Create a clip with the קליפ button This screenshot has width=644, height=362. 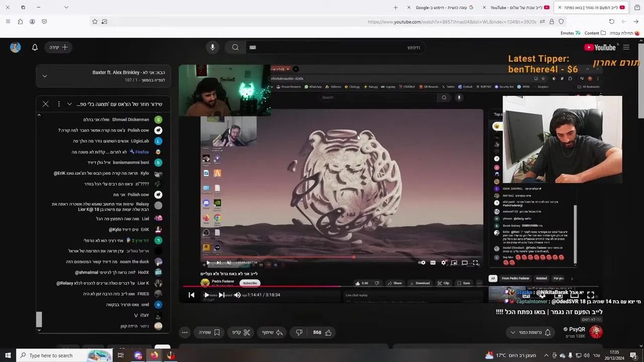(x=241, y=332)
